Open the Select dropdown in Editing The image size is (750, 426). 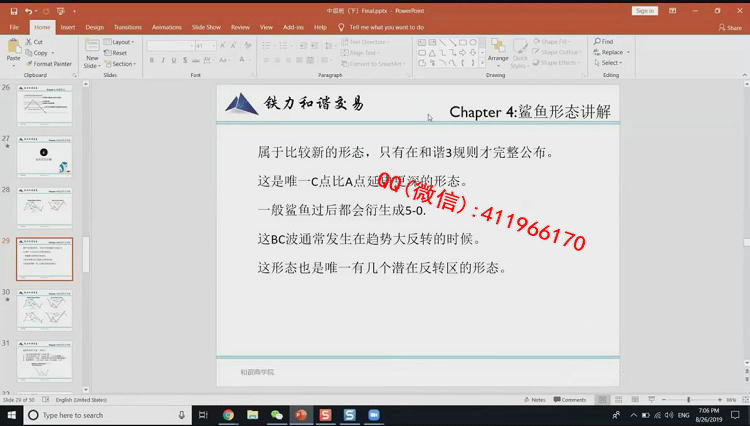coord(608,63)
